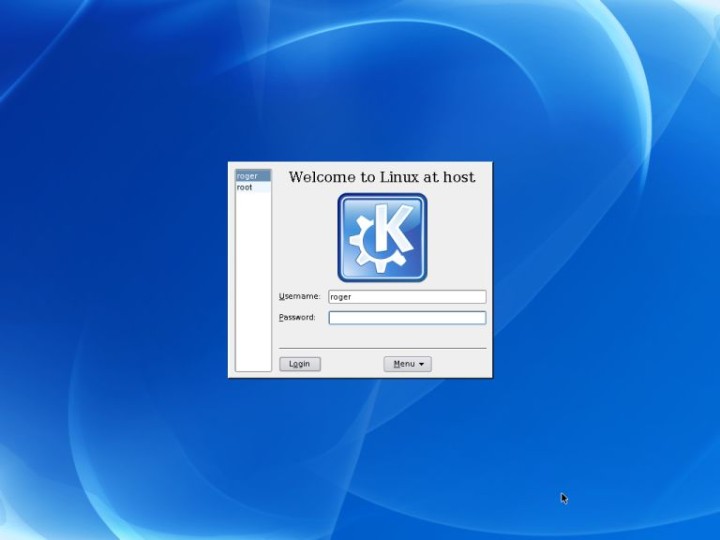Screen dimensions: 720x540
Task: Select user roger in the user list
Action: 253,176
